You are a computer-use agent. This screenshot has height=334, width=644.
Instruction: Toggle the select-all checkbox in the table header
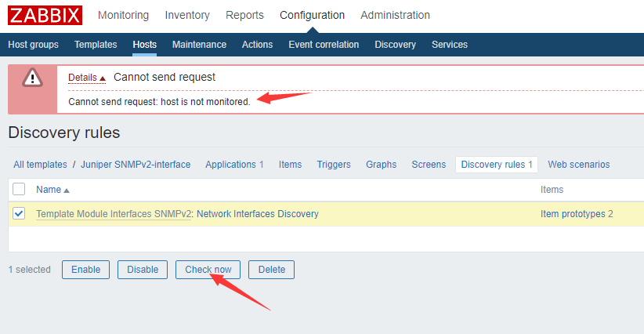(19, 189)
